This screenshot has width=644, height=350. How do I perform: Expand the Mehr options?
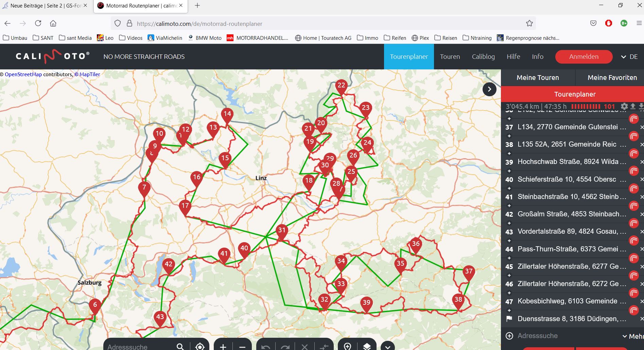(633, 336)
